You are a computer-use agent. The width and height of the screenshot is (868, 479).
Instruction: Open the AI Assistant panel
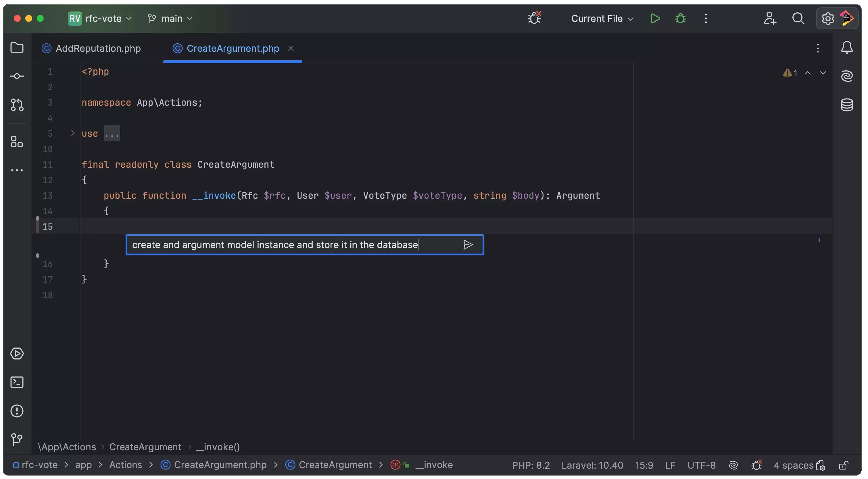[847, 76]
